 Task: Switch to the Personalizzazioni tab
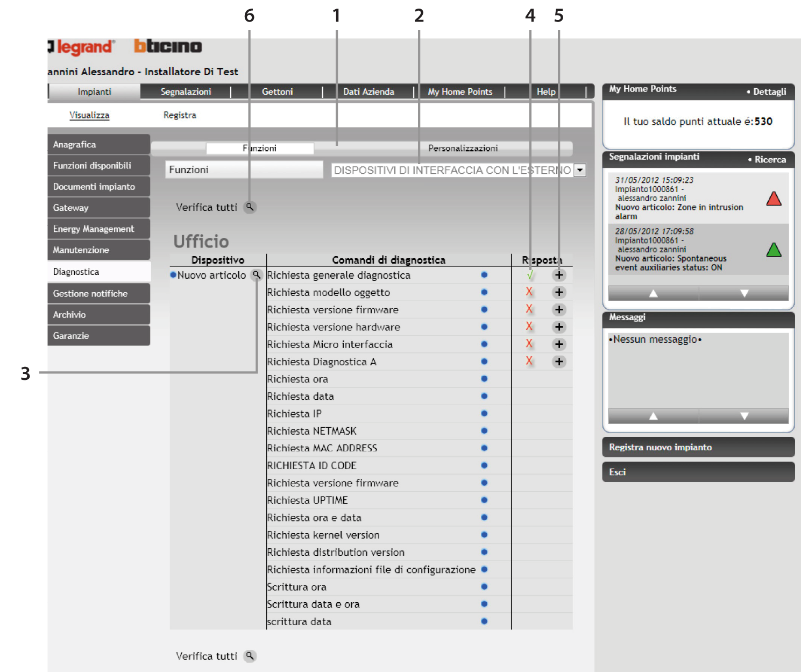coord(463,148)
